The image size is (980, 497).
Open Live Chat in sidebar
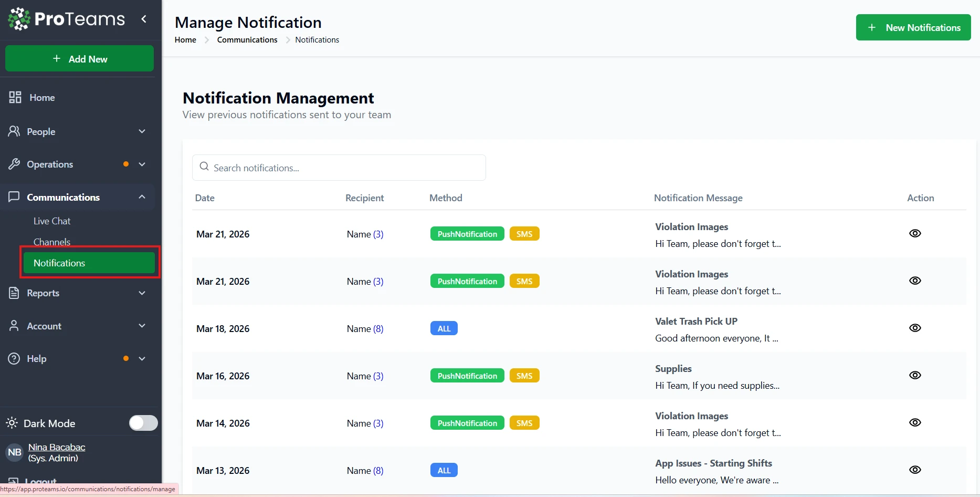pos(52,221)
